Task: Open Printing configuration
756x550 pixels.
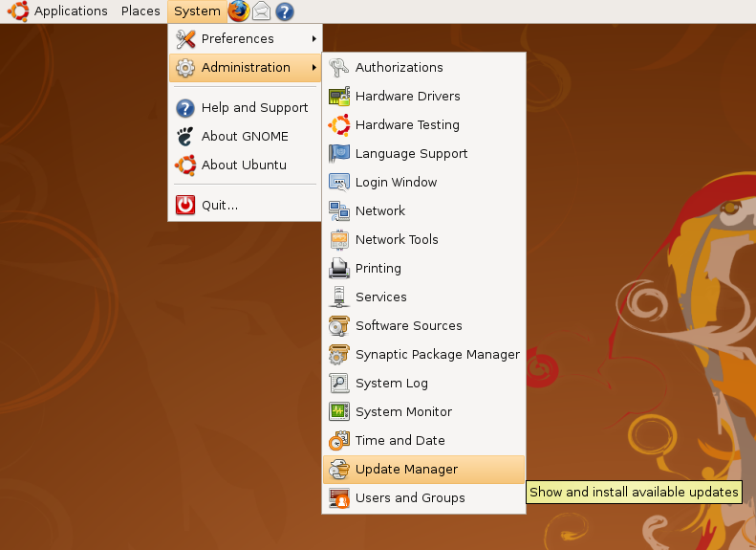Action: pos(423,268)
